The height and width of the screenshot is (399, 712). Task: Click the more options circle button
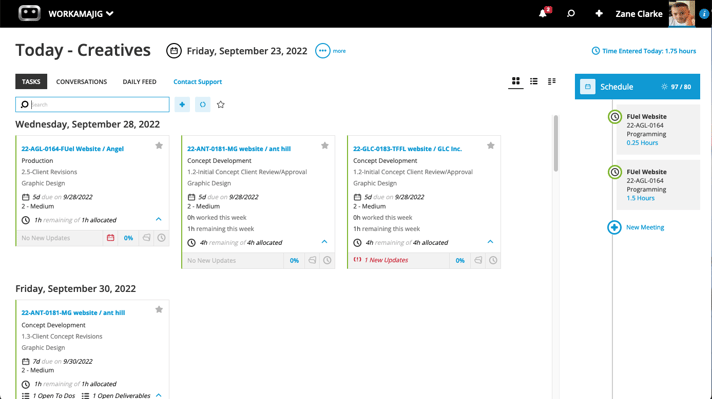coord(322,51)
